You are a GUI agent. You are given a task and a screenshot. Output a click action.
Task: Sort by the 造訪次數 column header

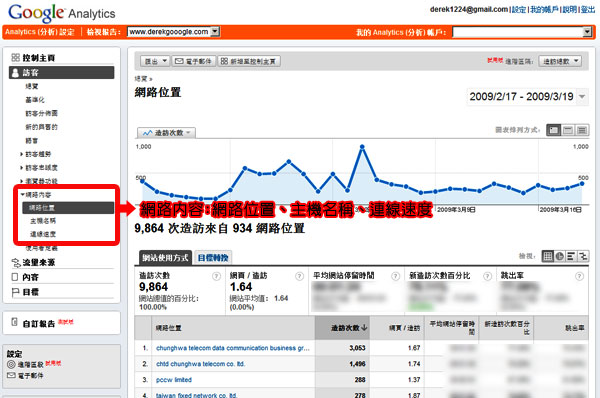(342, 328)
